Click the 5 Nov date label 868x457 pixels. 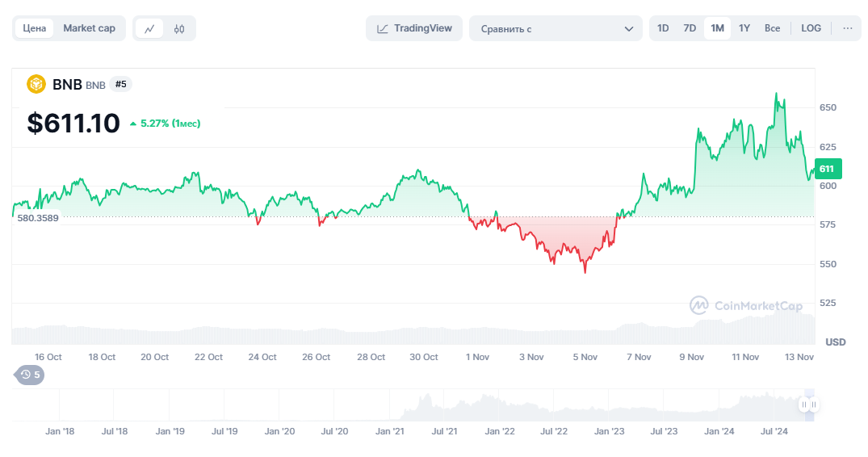click(x=585, y=358)
